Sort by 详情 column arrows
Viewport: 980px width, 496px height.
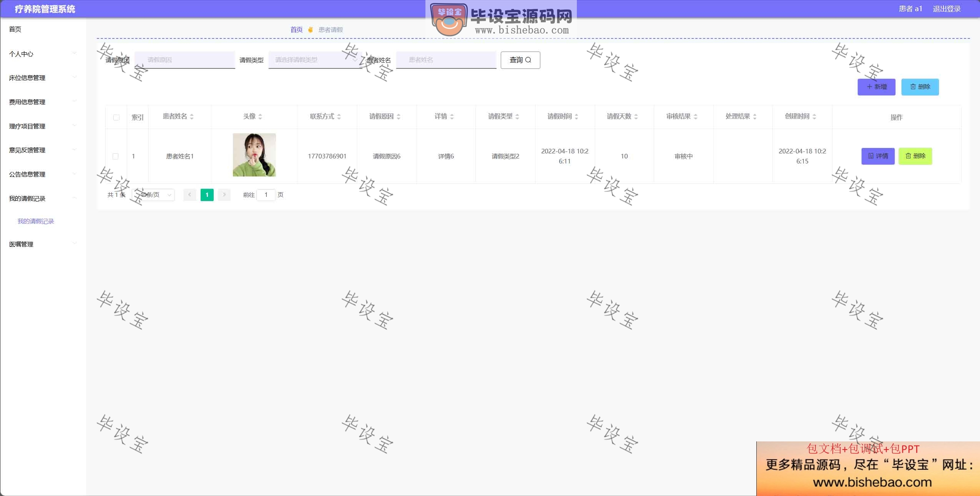(x=452, y=117)
